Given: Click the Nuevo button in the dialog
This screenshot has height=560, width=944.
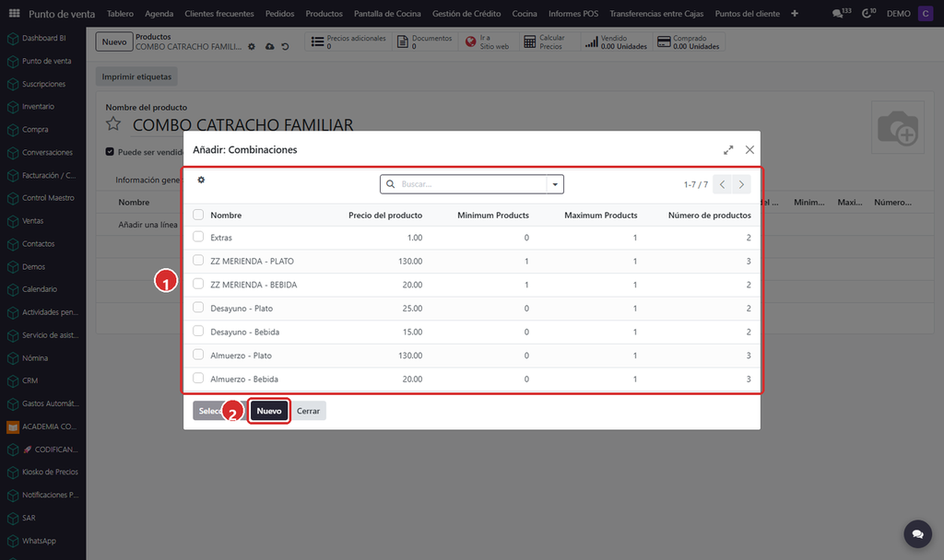Looking at the screenshot, I should point(269,411).
